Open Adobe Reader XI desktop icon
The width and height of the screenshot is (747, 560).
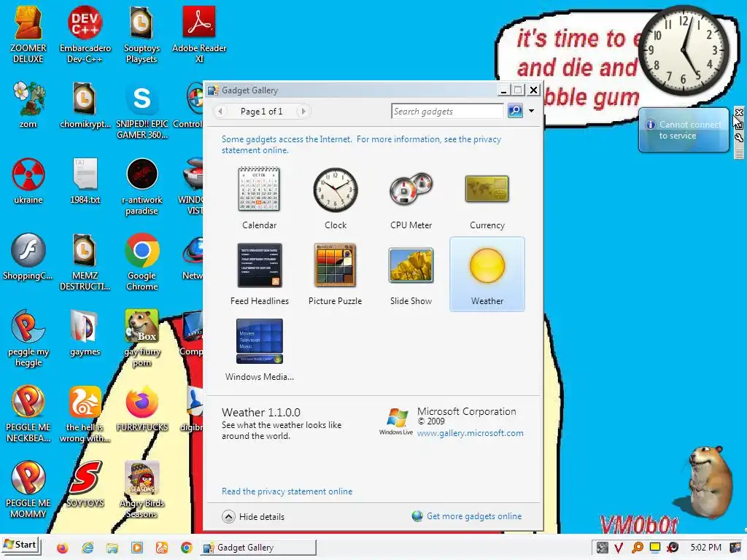point(198,34)
